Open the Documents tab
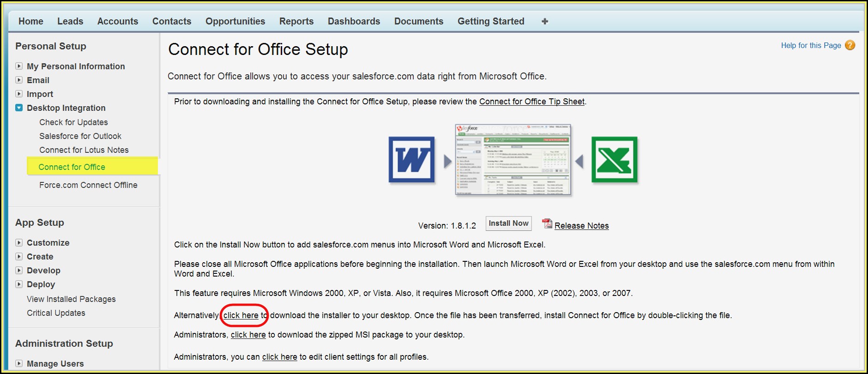This screenshot has width=868, height=374. tap(419, 21)
